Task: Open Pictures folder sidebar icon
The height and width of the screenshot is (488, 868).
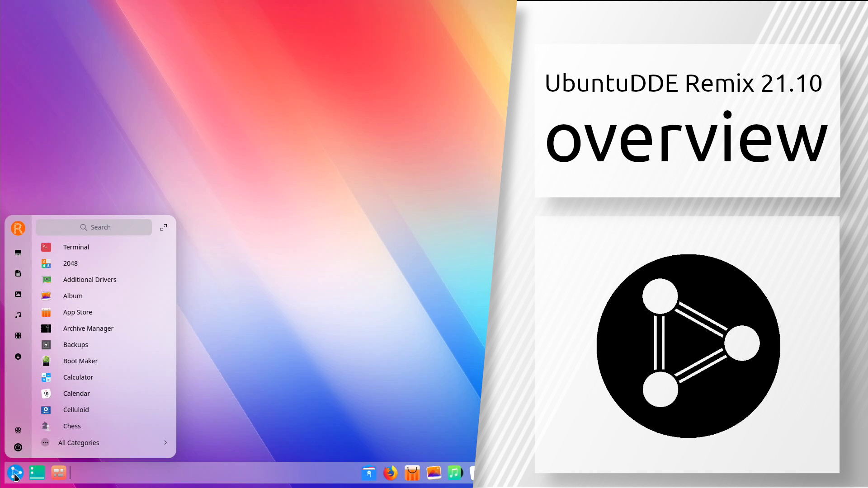Action: pos(18,294)
